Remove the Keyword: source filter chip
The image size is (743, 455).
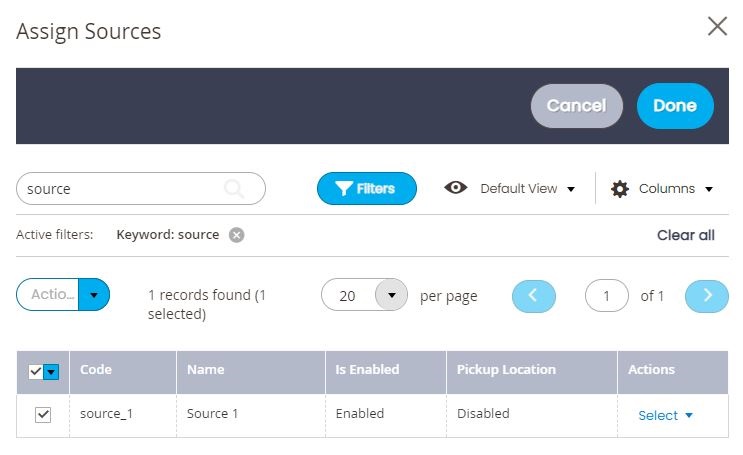(x=236, y=235)
